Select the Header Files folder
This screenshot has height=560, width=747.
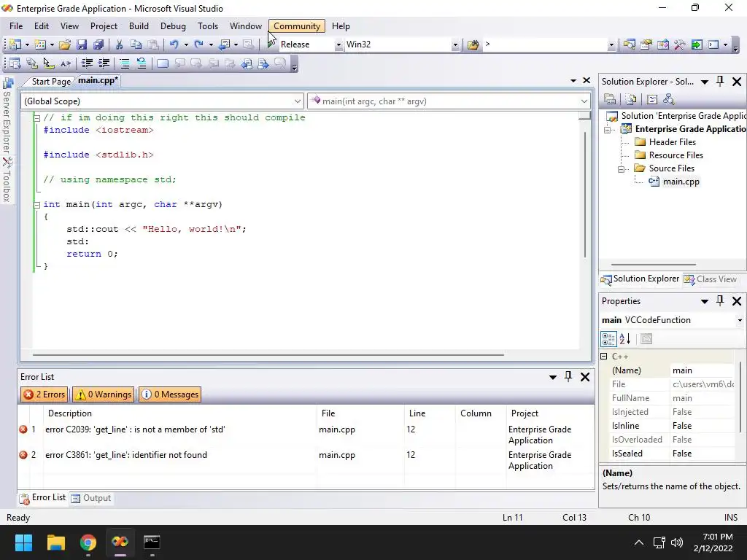click(x=672, y=142)
